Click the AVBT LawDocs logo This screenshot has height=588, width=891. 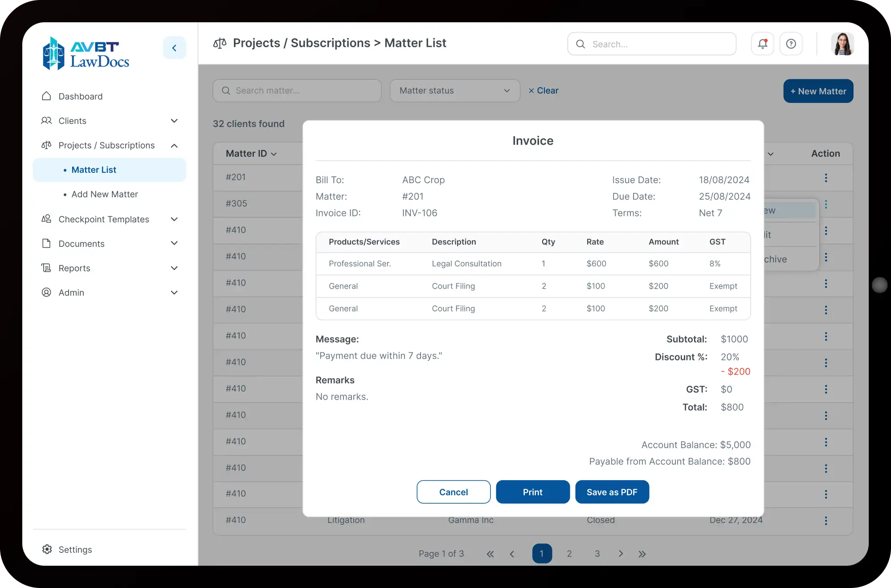(86, 53)
